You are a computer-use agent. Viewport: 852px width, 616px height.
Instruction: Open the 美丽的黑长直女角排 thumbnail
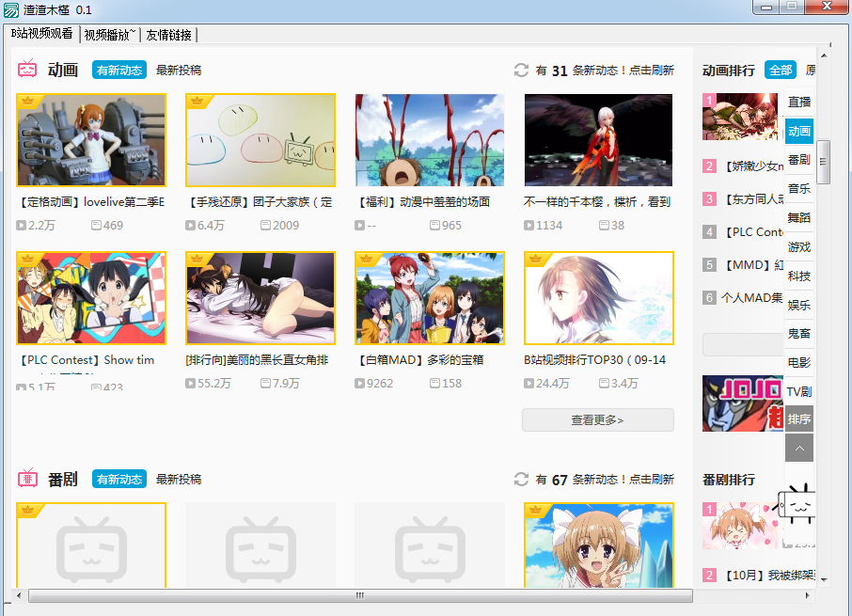[260, 298]
